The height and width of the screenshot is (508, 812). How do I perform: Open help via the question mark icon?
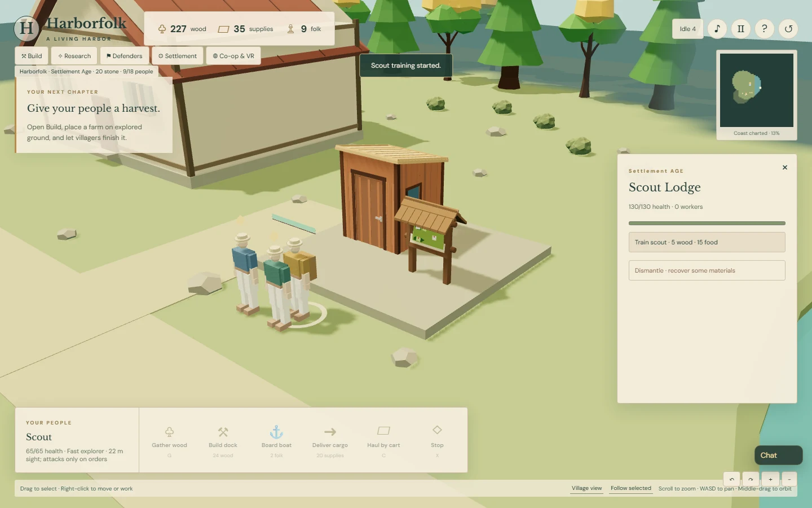pos(764,29)
